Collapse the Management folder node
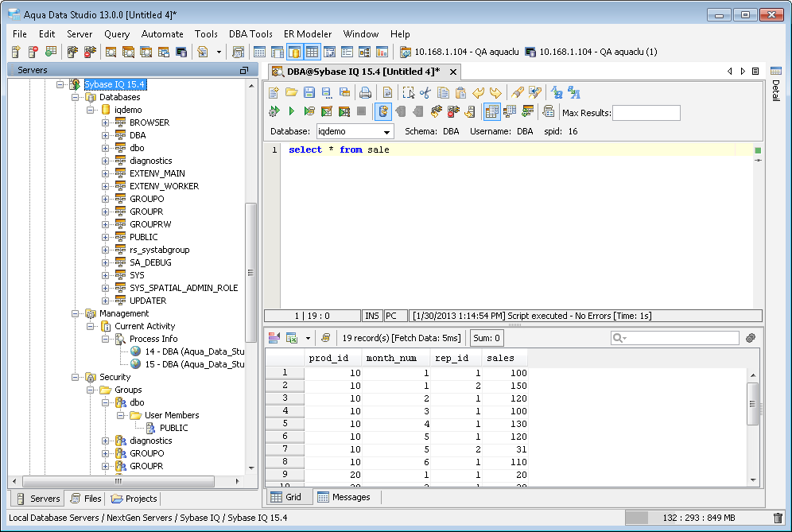This screenshot has height=532, width=792. (x=76, y=314)
